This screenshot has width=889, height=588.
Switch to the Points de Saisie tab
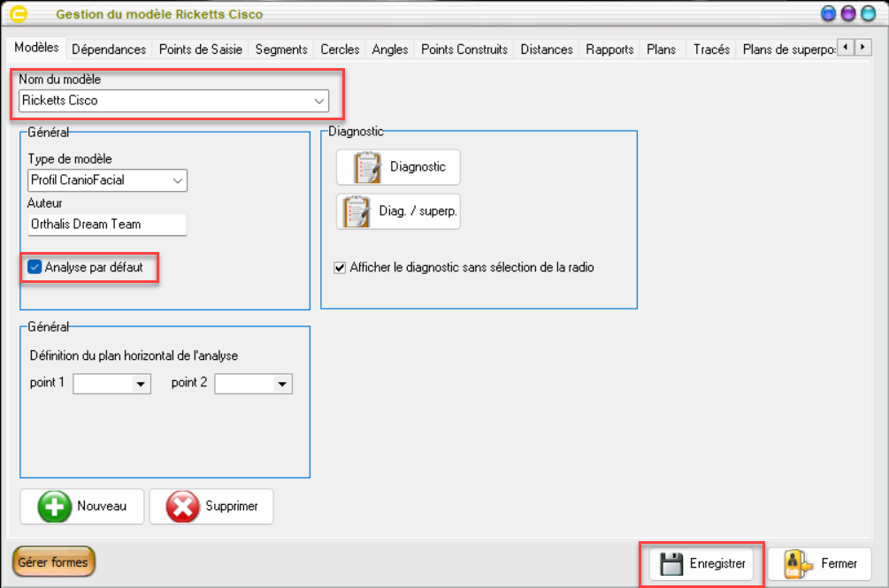click(x=201, y=50)
